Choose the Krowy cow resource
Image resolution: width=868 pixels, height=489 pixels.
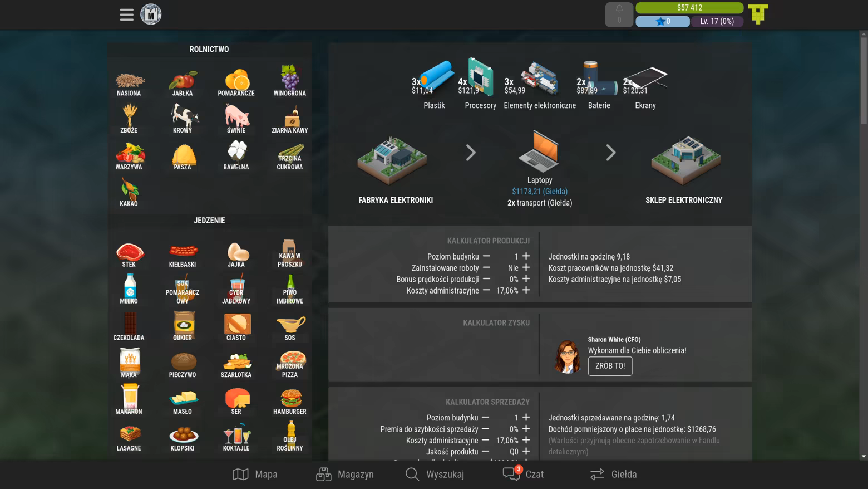click(x=183, y=119)
